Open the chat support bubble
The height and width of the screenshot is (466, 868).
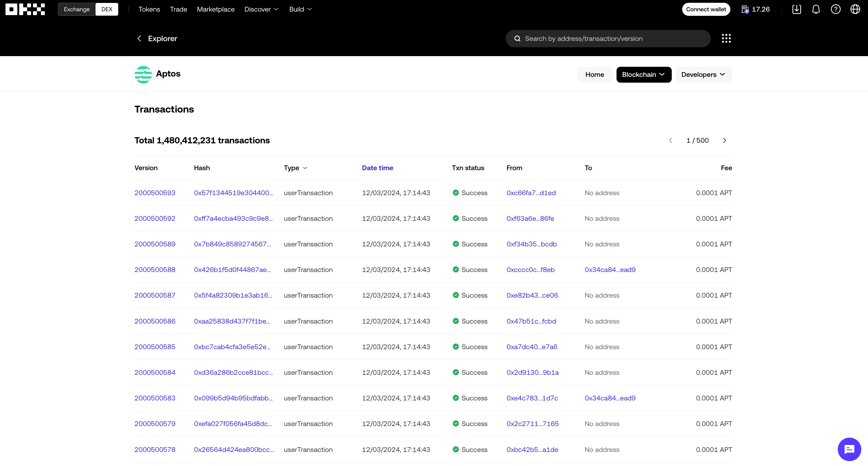[x=849, y=449]
